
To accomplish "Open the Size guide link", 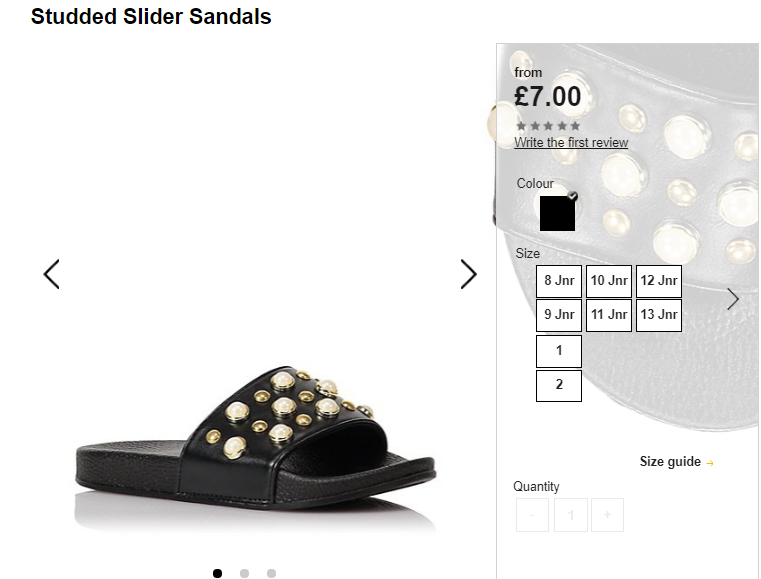I will pyautogui.click(x=670, y=462).
